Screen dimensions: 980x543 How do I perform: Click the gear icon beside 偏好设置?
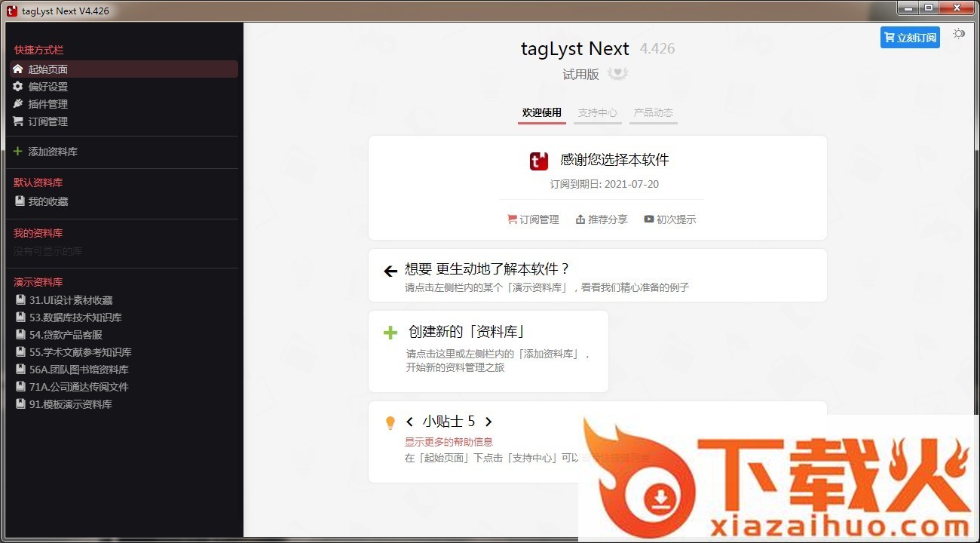[x=18, y=86]
